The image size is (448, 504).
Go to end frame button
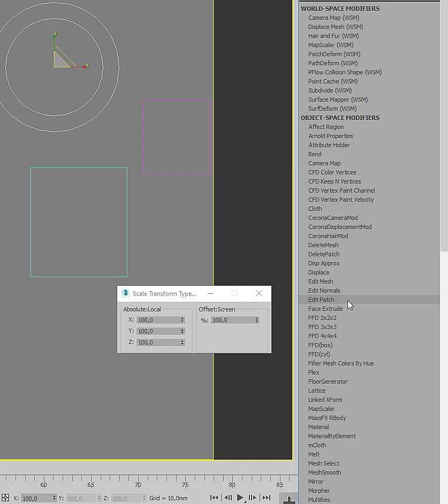(x=267, y=498)
